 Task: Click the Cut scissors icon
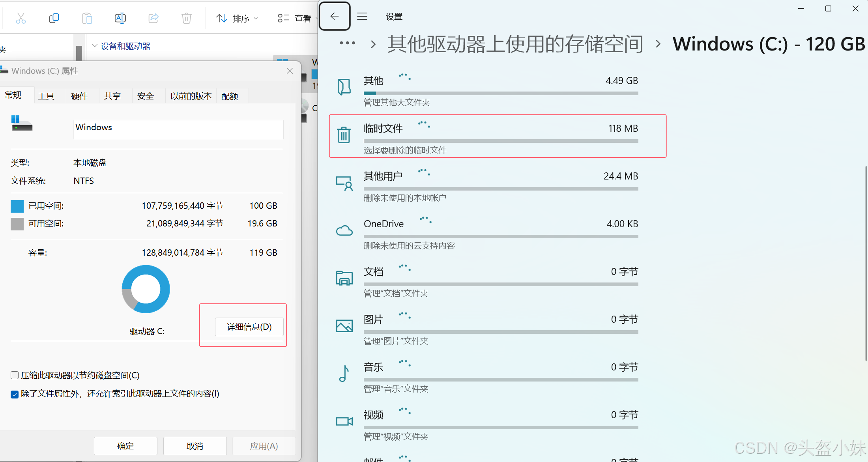(x=21, y=18)
